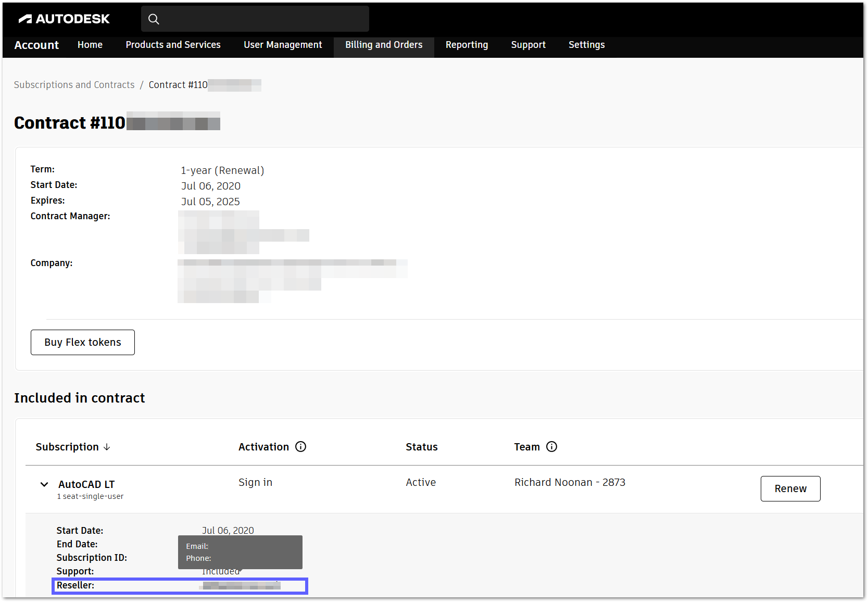Open the Team info tooltip icon

pos(552,446)
